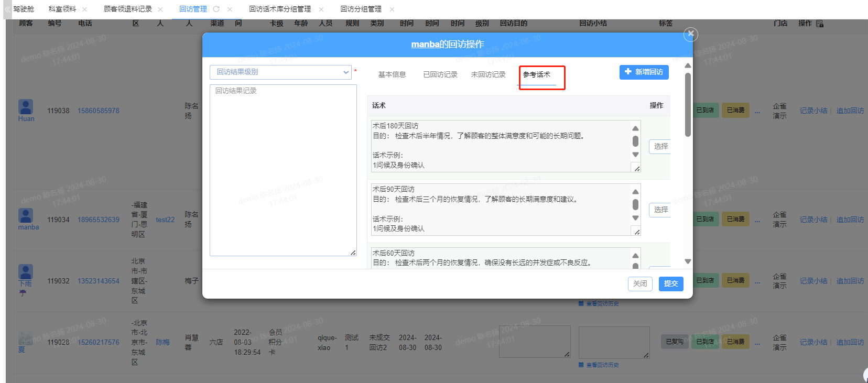
Task: Switch to the 基本信息 tab
Action: click(x=392, y=74)
